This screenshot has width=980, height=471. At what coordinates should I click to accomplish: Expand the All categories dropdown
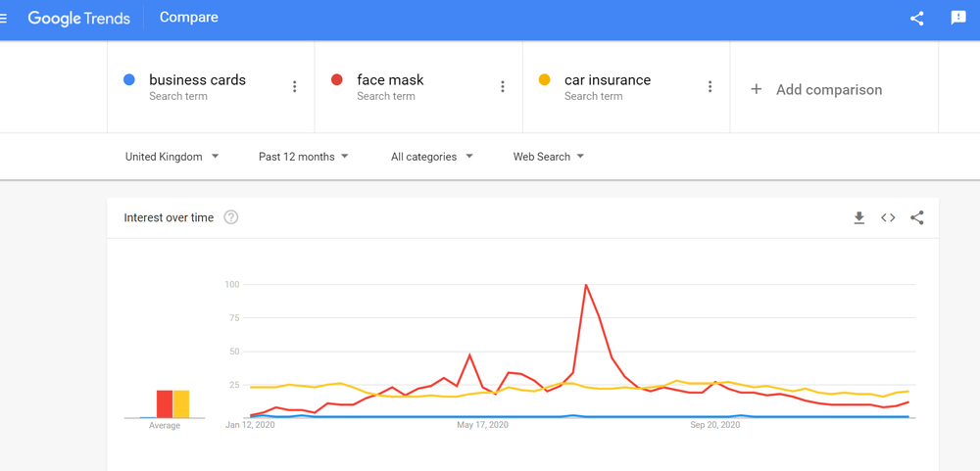[432, 157]
